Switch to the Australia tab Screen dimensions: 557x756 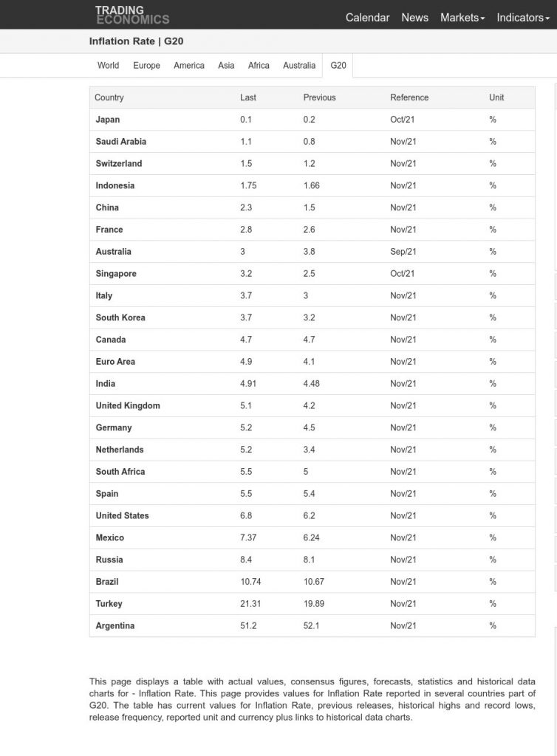(299, 66)
